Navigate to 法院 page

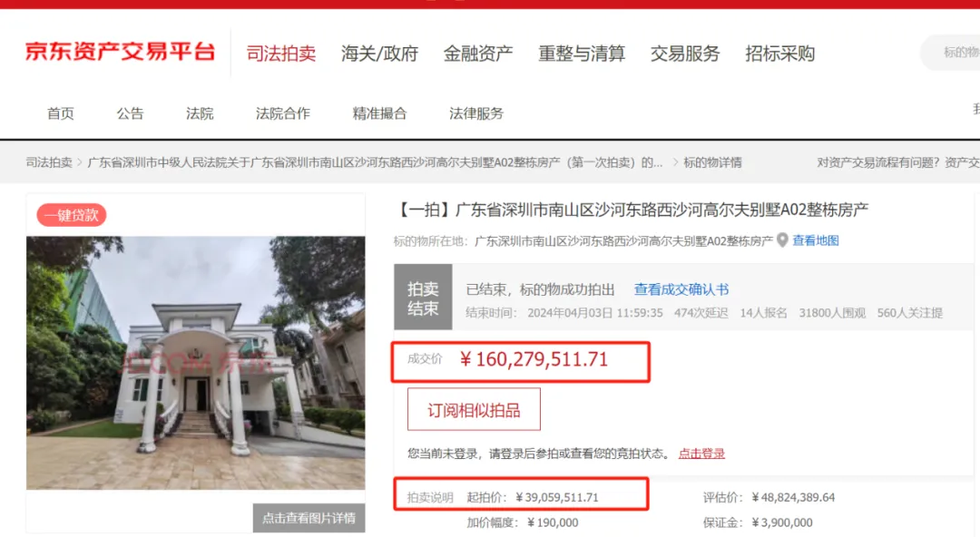[200, 113]
